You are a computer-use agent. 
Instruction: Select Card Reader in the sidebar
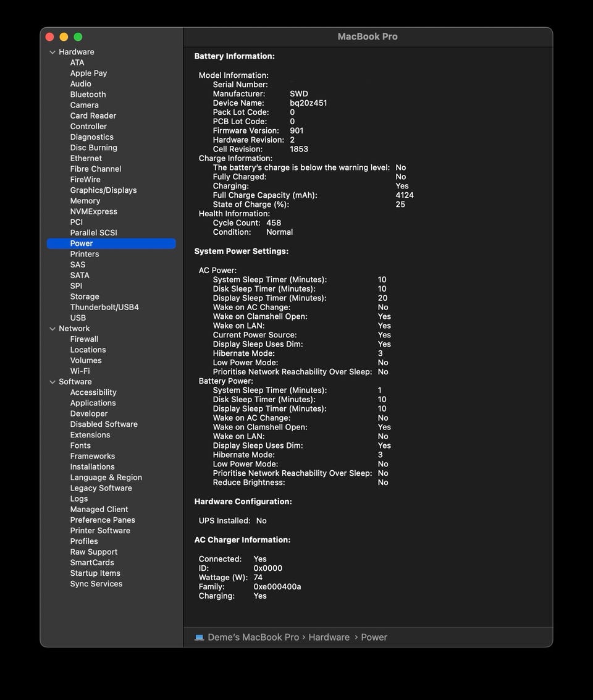click(93, 116)
